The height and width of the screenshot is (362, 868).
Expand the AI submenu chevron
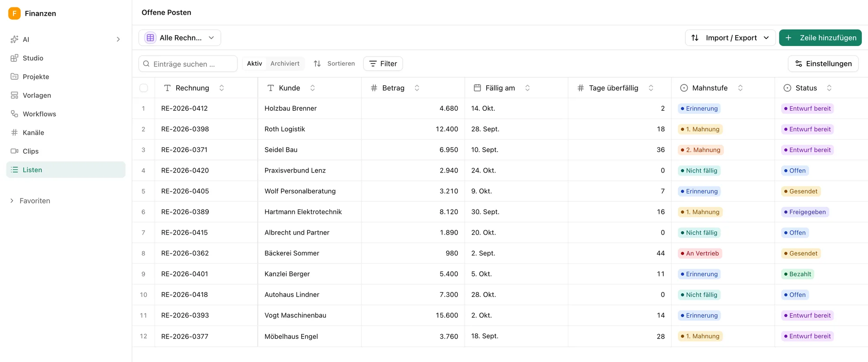pyautogui.click(x=118, y=40)
